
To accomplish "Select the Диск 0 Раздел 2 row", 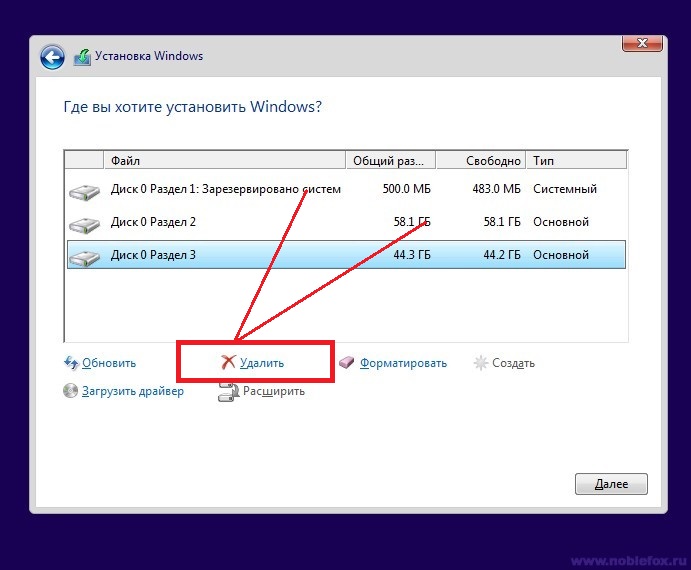I will [346, 222].
